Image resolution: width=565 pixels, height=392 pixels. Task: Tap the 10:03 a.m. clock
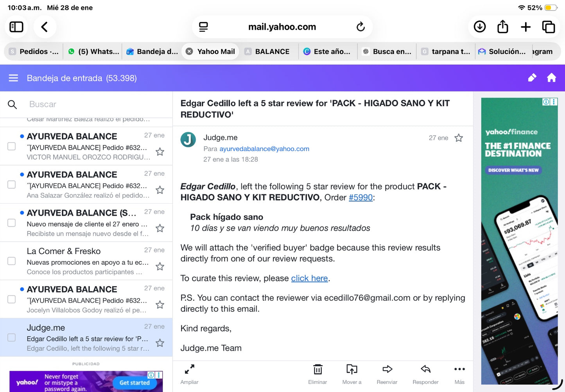click(x=25, y=8)
